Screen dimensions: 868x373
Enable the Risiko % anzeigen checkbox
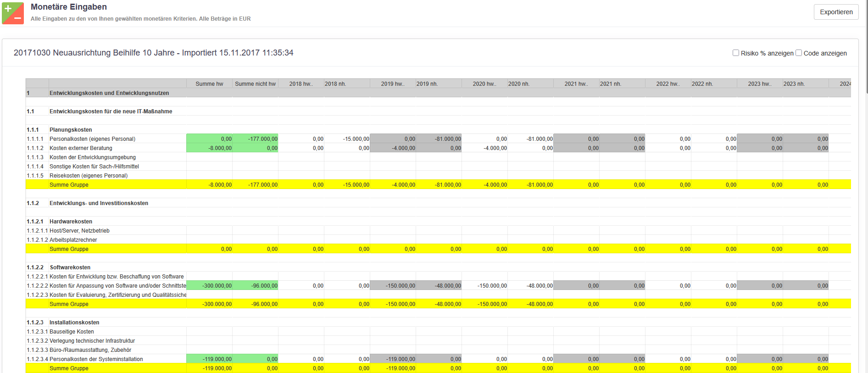pos(736,53)
